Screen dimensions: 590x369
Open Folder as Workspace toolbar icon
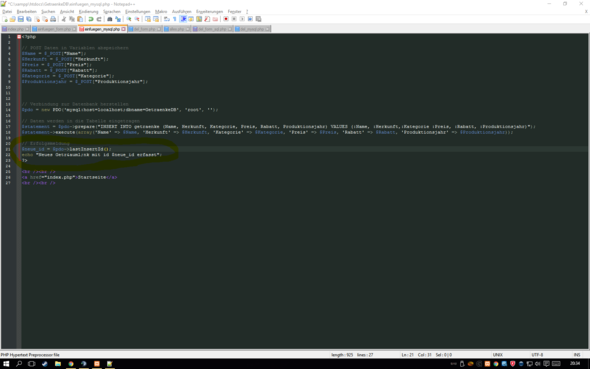point(215,19)
